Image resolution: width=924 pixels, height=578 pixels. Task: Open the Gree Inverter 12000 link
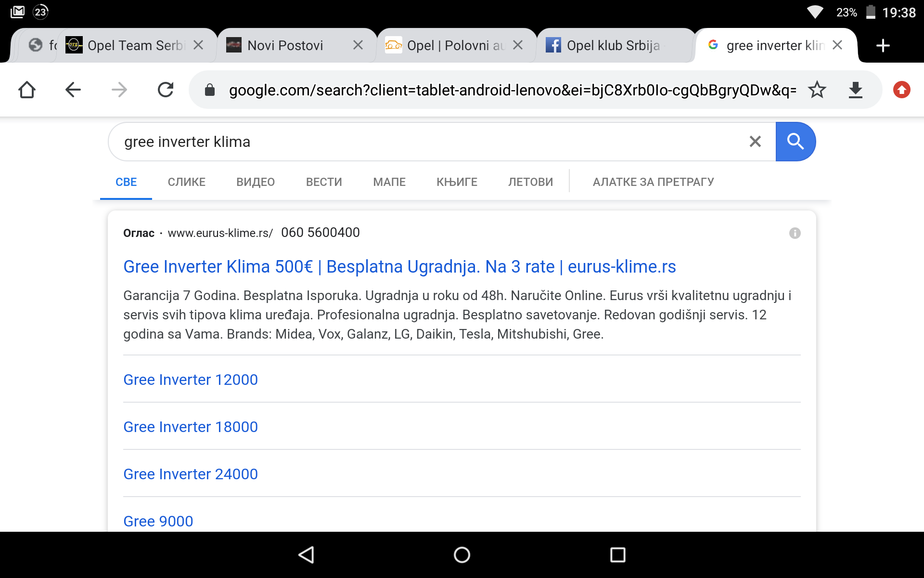point(191,380)
